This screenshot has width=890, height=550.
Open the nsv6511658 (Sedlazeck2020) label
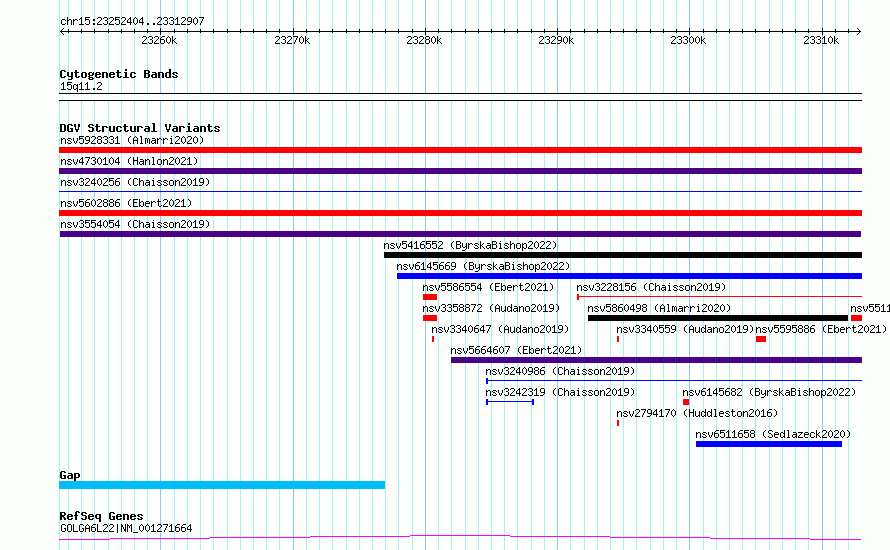coord(773,434)
